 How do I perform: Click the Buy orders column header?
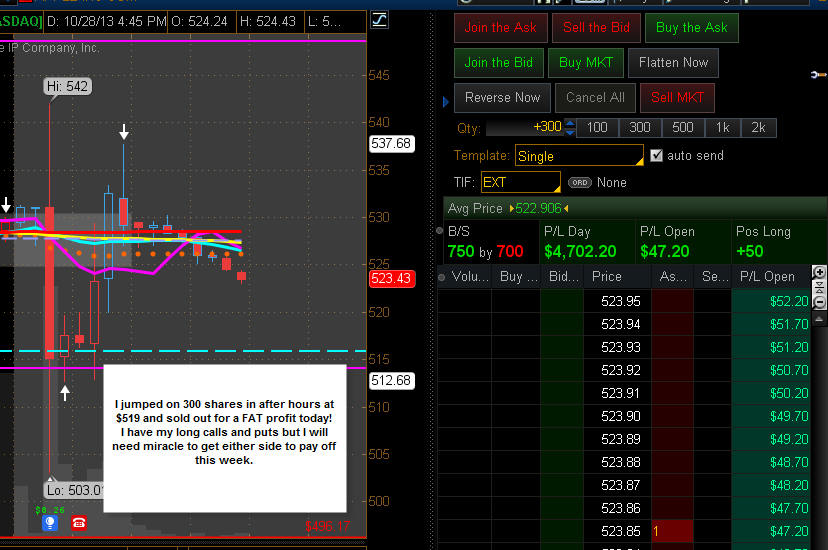[x=516, y=277]
